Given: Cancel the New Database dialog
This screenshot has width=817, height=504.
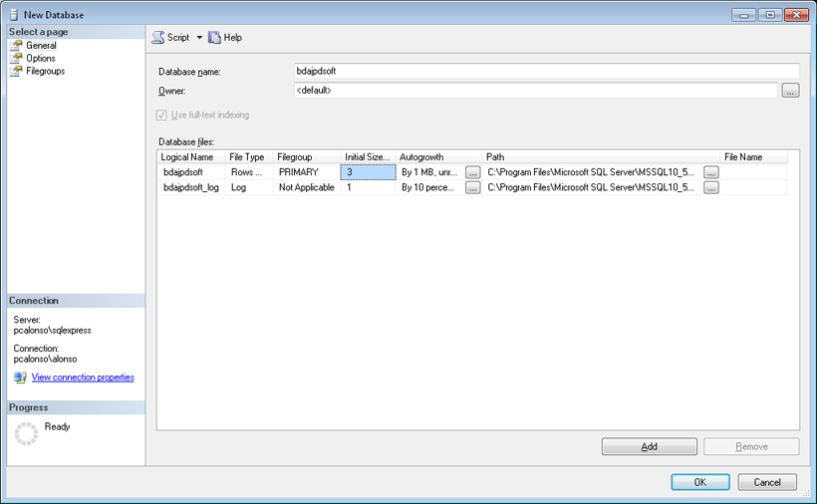Looking at the screenshot, I should (x=767, y=482).
